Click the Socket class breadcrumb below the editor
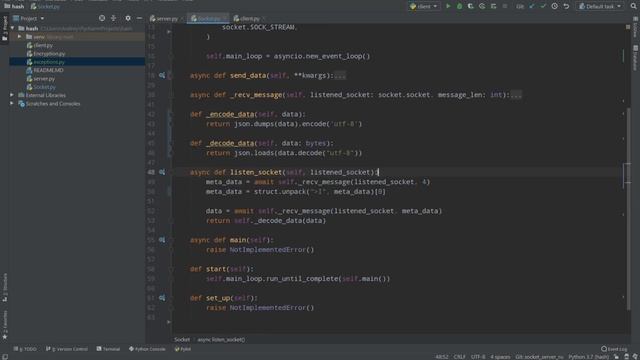Image resolution: width=640 pixels, height=360 pixels. [x=182, y=340]
